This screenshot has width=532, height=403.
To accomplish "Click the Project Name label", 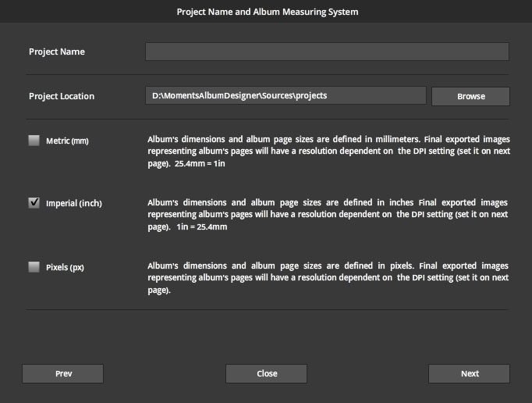I will click(57, 52).
